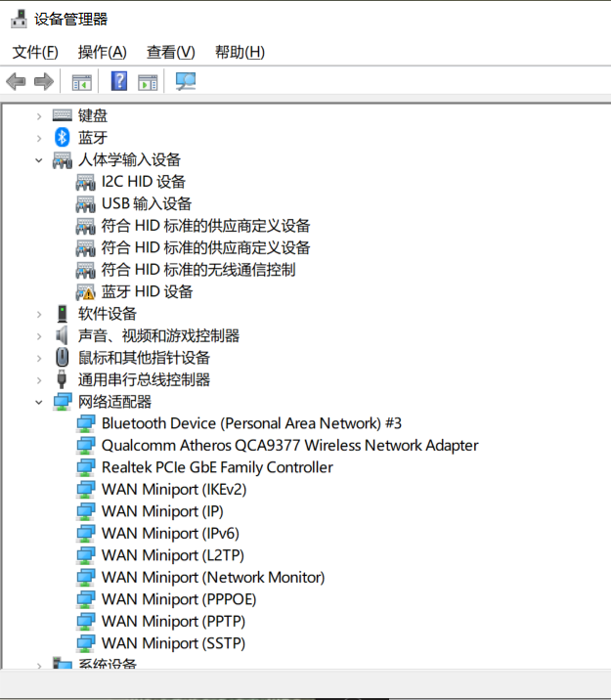Expand 鼠标和其他指针设备 category
Image resolution: width=611 pixels, height=700 pixels.
tap(39, 358)
